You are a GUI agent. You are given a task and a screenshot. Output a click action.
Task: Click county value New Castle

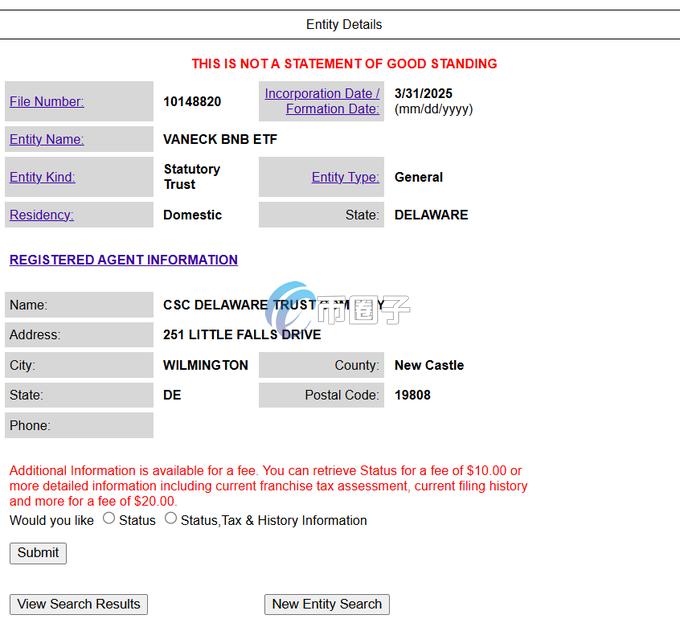[x=429, y=365]
